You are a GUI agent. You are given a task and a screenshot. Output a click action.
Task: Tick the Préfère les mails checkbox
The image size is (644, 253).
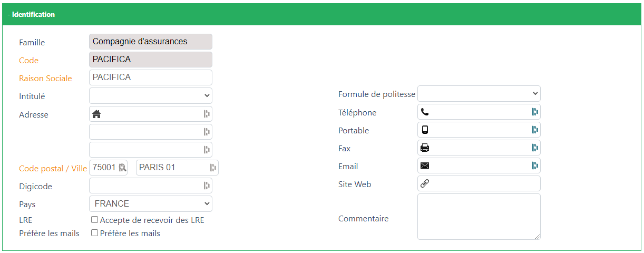point(95,232)
